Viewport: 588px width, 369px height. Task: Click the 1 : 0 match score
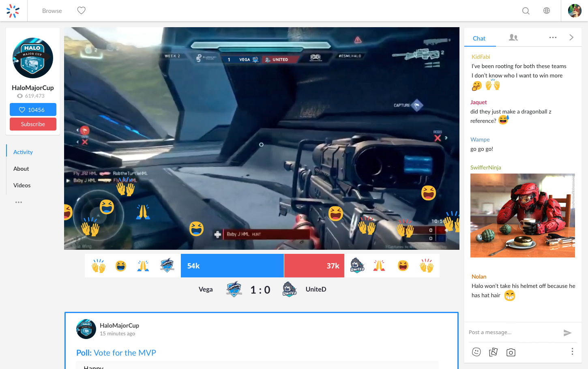click(x=260, y=290)
